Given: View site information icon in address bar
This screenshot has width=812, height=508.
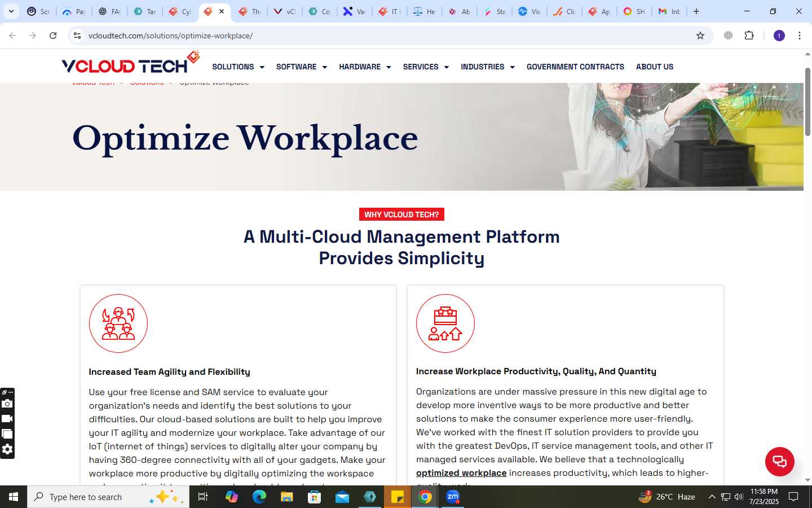Looking at the screenshot, I should [77, 36].
